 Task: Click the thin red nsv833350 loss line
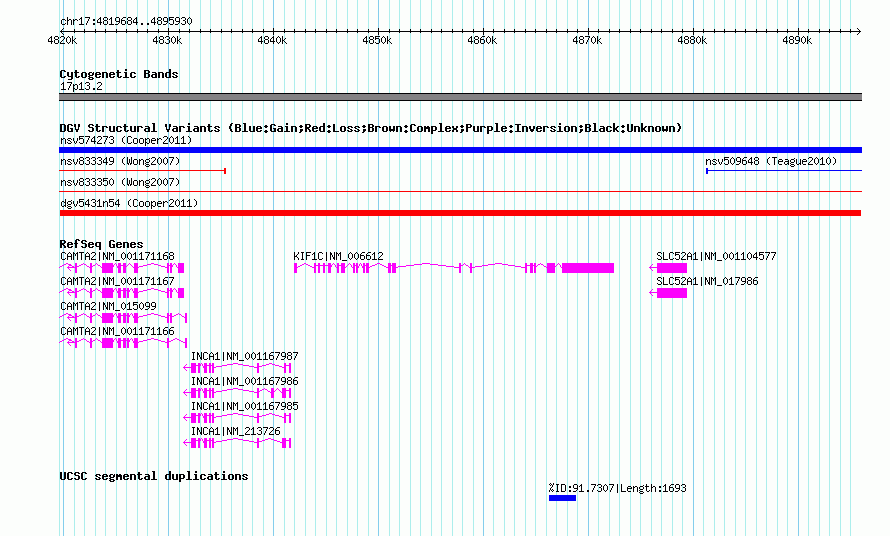[x=460, y=191]
